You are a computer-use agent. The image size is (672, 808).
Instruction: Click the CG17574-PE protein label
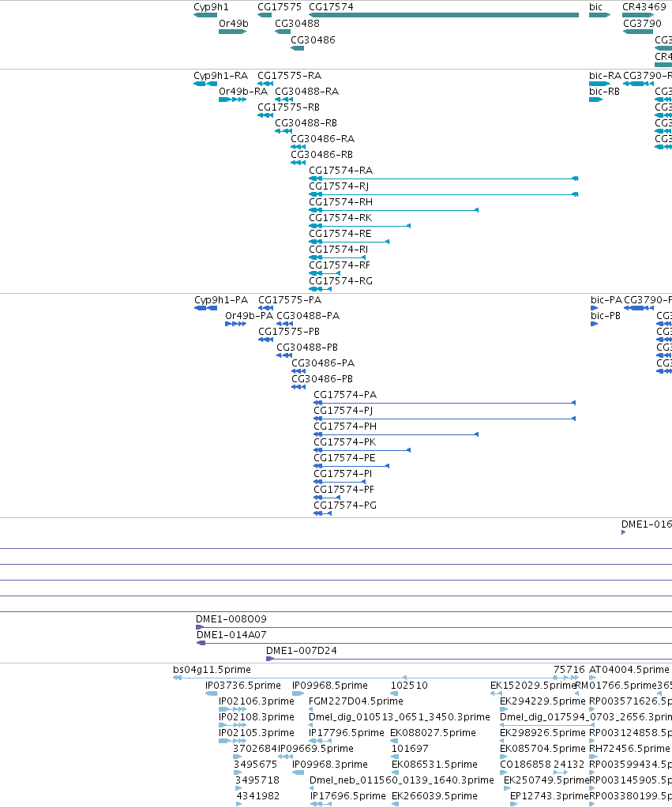click(344, 458)
